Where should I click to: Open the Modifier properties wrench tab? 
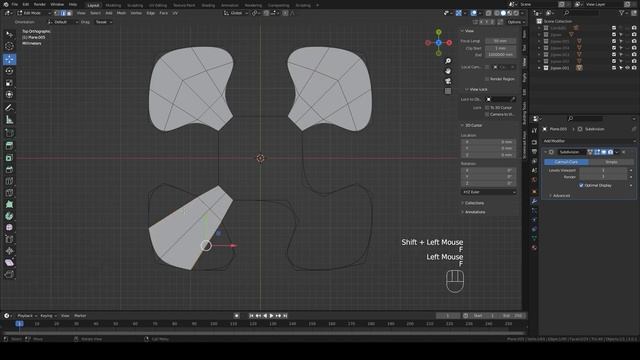tap(534, 201)
